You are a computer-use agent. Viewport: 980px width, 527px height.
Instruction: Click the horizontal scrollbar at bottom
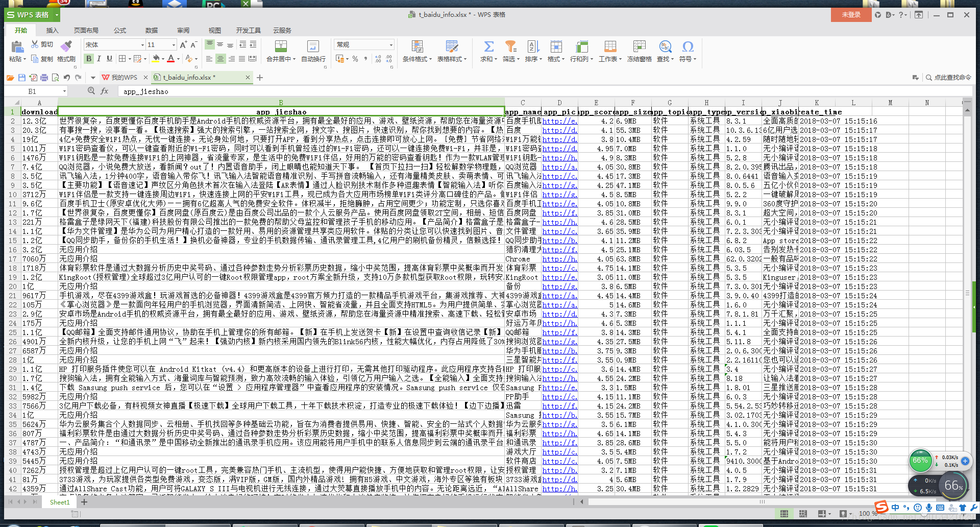[x=762, y=501]
